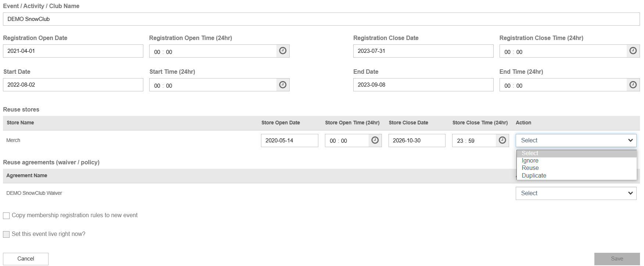Pick Duplicate in the action list
Viewport: 644px width, 266px height.
tap(534, 176)
